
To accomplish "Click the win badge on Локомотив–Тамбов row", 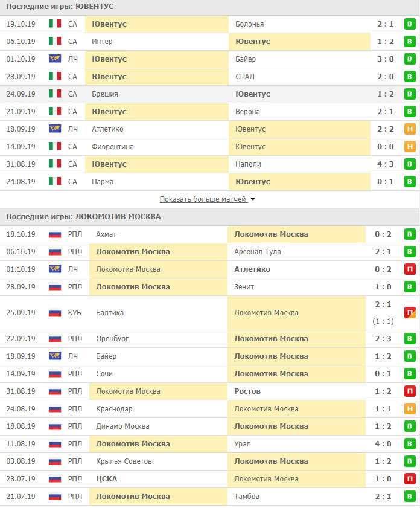I will coord(410,496).
